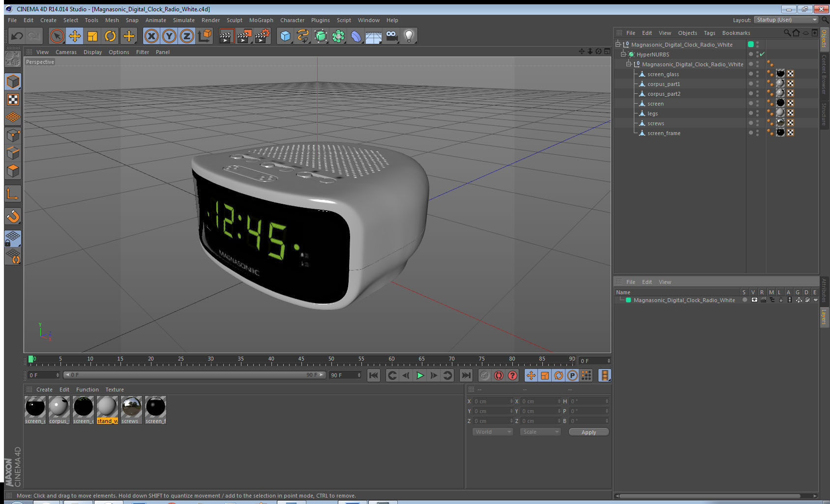Image resolution: width=830 pixels, height=504 pixels.
Task: Go to end of animation
Action: pos(466,375)
